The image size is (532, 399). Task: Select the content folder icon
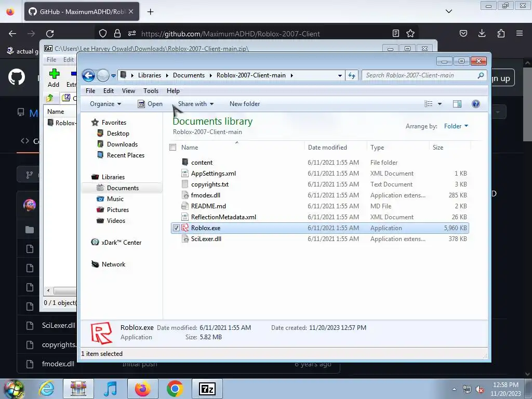[185, 162]
